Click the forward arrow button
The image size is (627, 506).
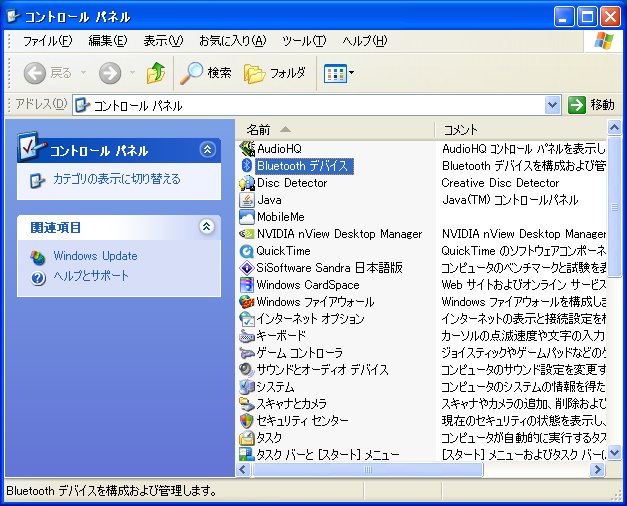pyautogui.click(x=110, y=73)
